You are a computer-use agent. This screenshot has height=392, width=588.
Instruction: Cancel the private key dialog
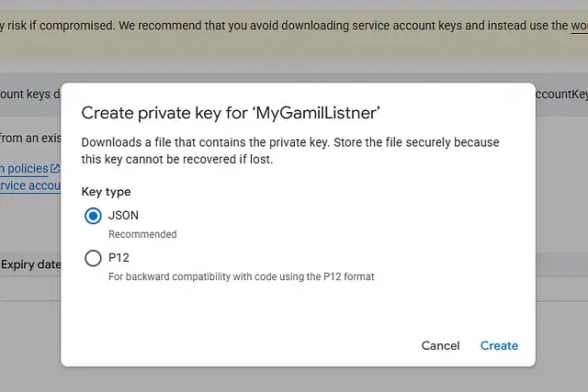[x=440, y=345]
